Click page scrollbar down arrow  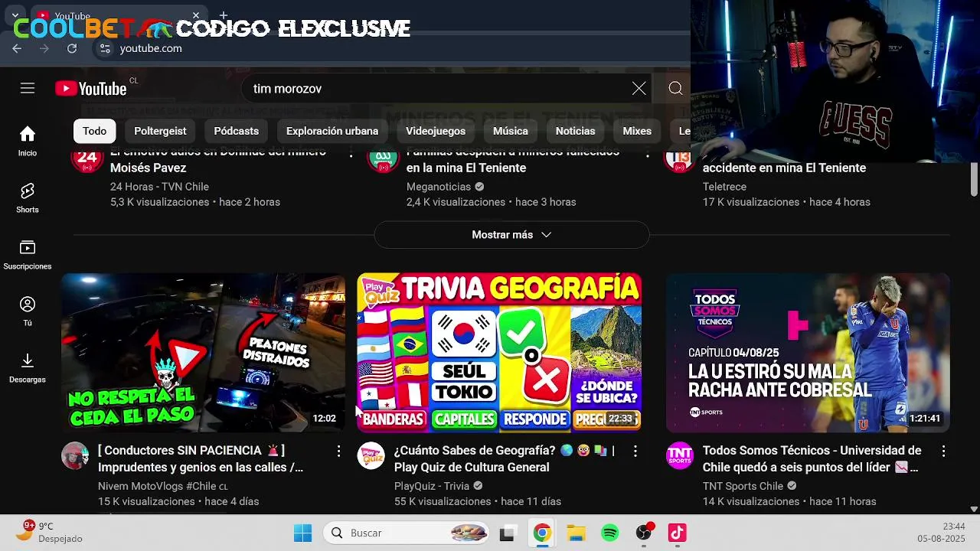click(x=974, y=509)
